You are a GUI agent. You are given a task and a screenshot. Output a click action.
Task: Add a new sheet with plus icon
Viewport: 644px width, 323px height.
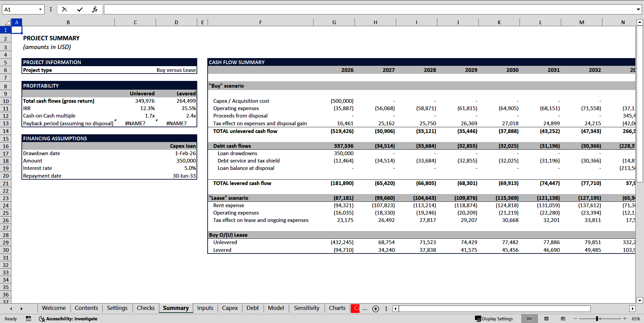[x=376, y=309]
